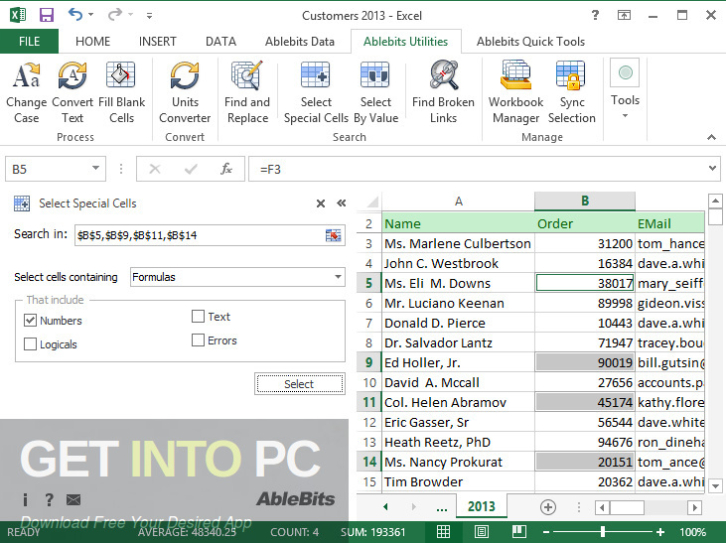This screenshot has height=543, width=726.
Task: Open the Name Box dropdown
Action: point(95,168)
